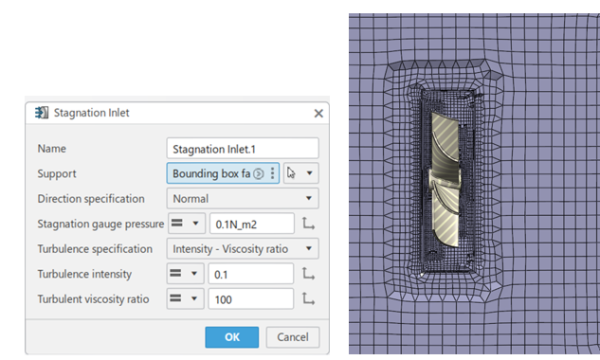The image size is (600, 360).
Task: Click the Name label
Action: pyautogui.click(x=52, y=148)
